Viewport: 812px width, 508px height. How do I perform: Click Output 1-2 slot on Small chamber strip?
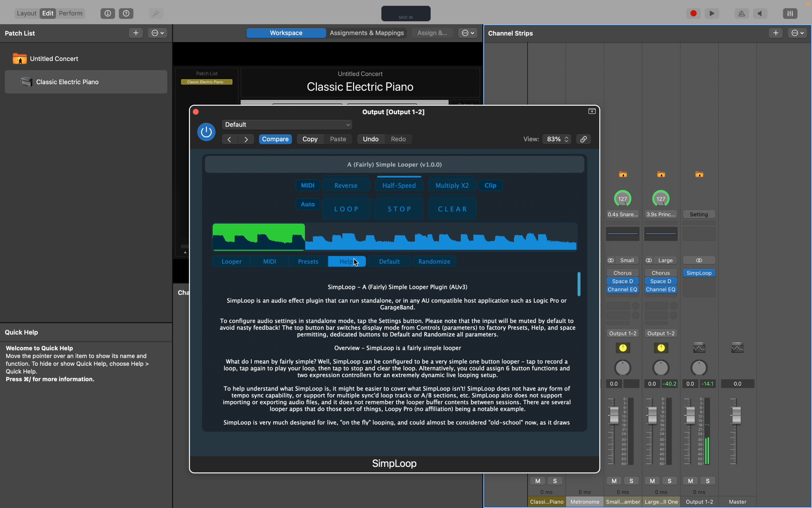pos(623,333)
